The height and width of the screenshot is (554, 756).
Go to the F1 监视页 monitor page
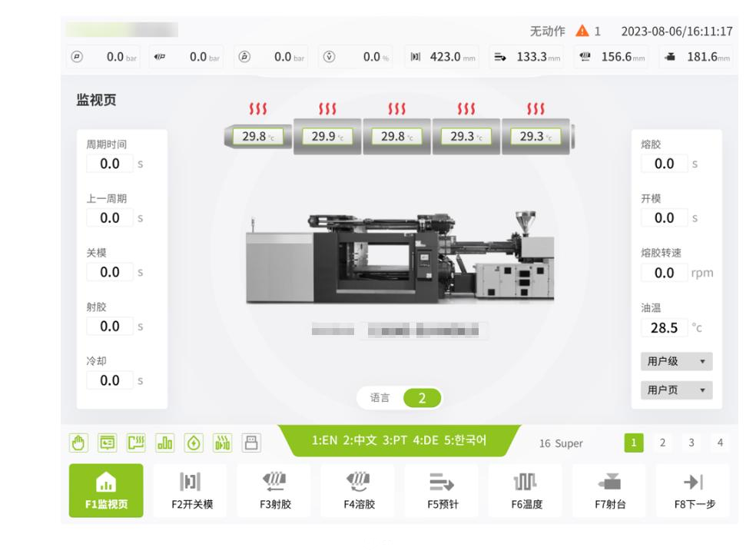pos(105,490)
